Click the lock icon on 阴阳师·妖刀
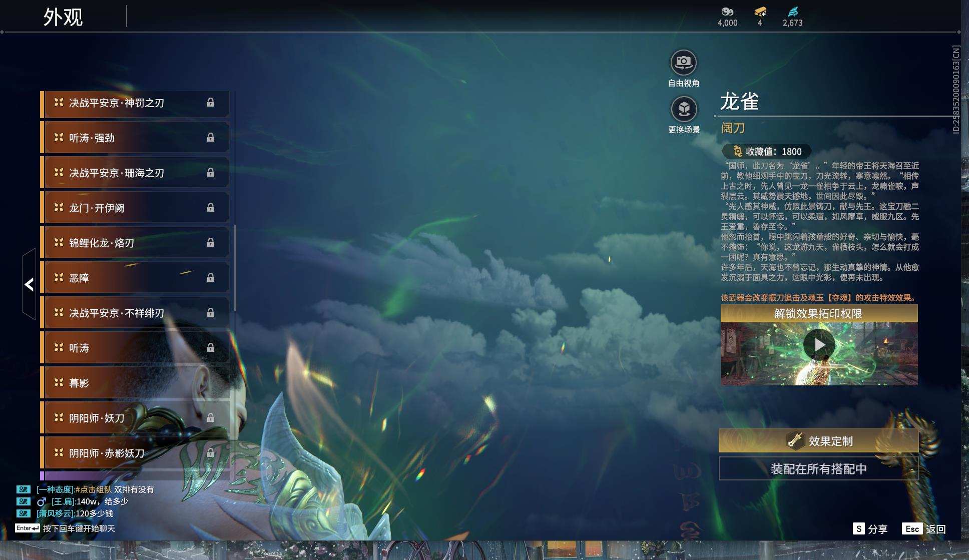The width and height of the screenshot is (969, 560). (211, 418)
